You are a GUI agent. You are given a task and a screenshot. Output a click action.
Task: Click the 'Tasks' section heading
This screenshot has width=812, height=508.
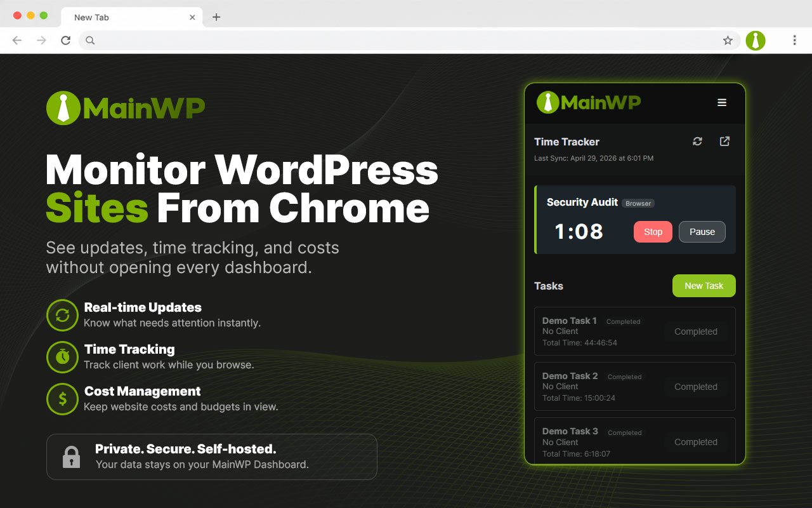(x=549, y=286)
